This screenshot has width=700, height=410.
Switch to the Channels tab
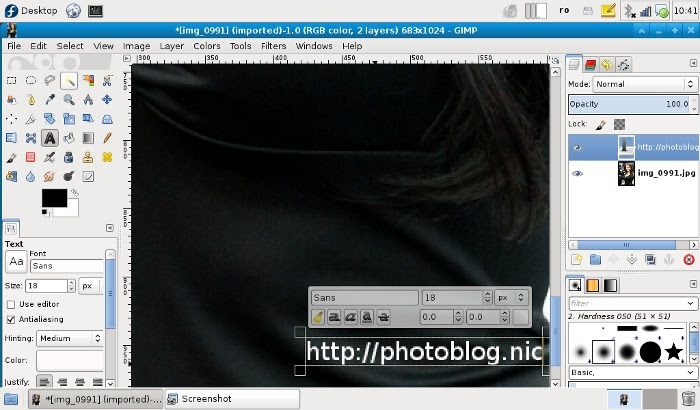point(590,65)
